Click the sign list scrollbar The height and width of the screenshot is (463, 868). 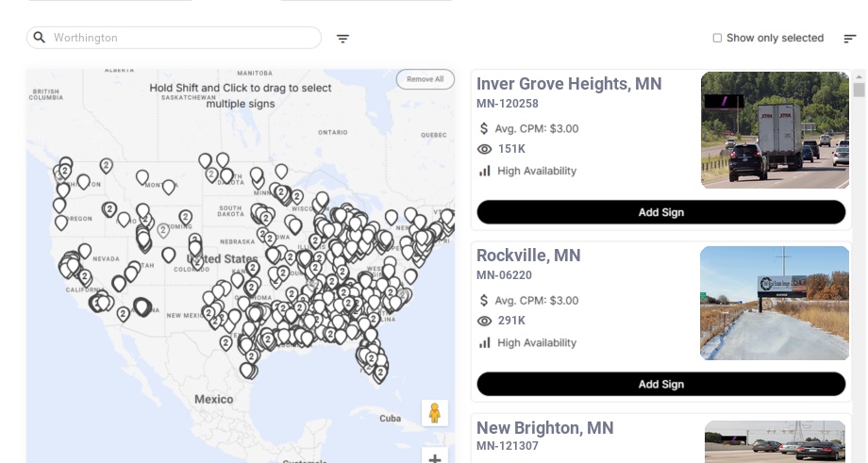point(859,90)
